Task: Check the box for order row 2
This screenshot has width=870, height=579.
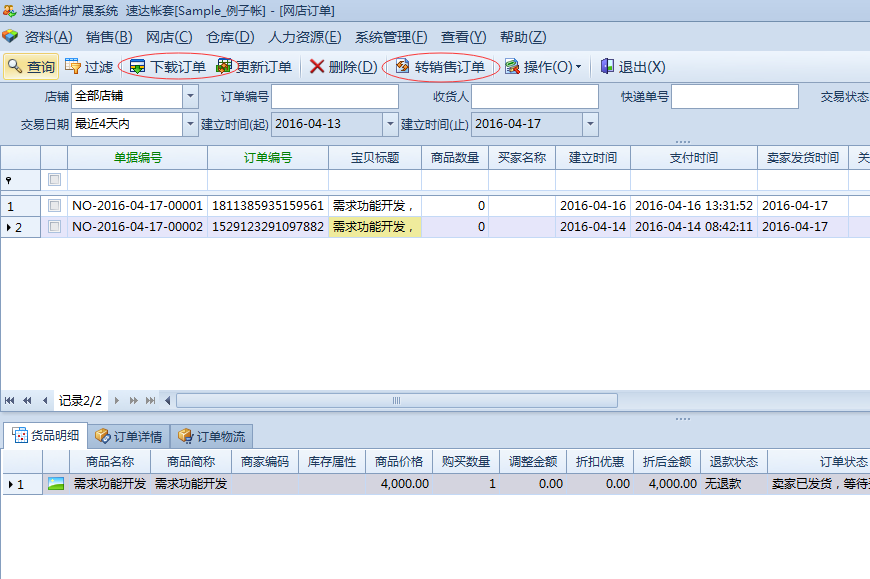Action: [54, 226]
